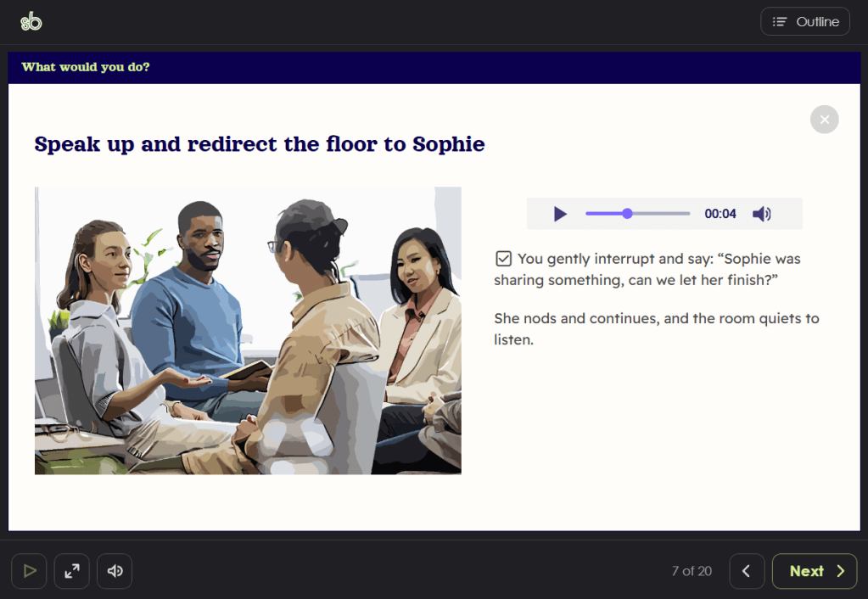Click the purple audio seek slider handle

pos(627,214)
